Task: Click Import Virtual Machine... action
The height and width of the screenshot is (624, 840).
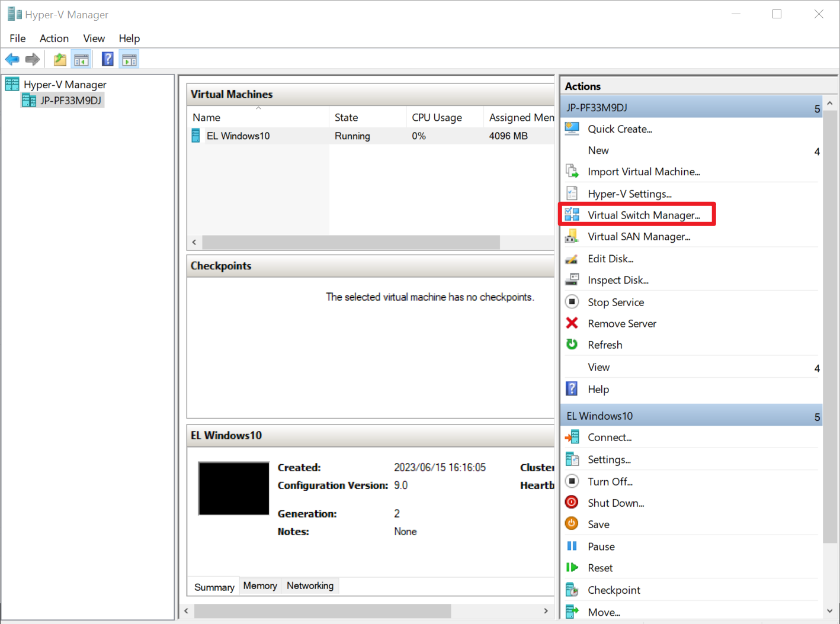Action: tap(644, 172)
